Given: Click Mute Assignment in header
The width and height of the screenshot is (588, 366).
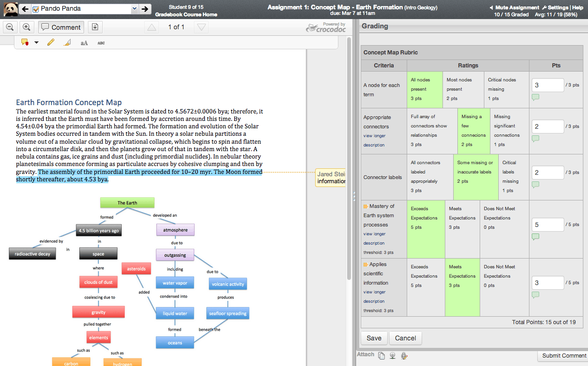Looking at the screenshot, I should pos(514,7).
